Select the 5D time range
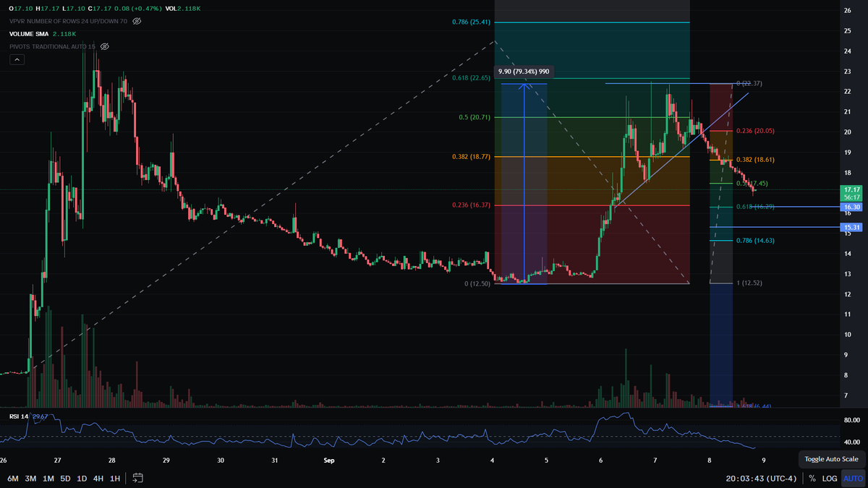Image resolution: width=868 pixels, height=488 pixels. (x=66, y=478)
